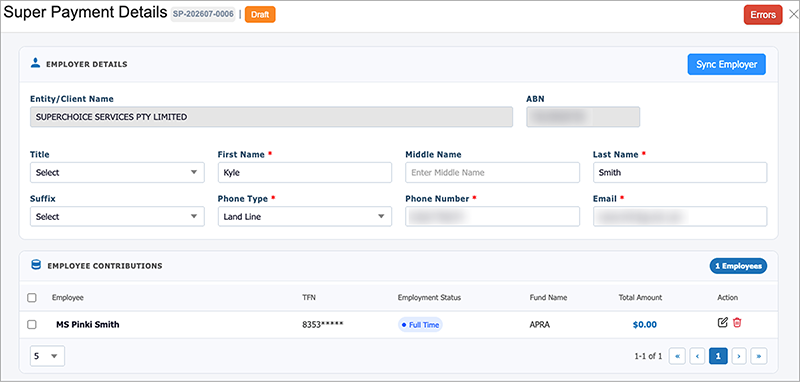Screen dimensions: 800x382
Task: Click the Middle Name input field
Action: tap(492, 172)
